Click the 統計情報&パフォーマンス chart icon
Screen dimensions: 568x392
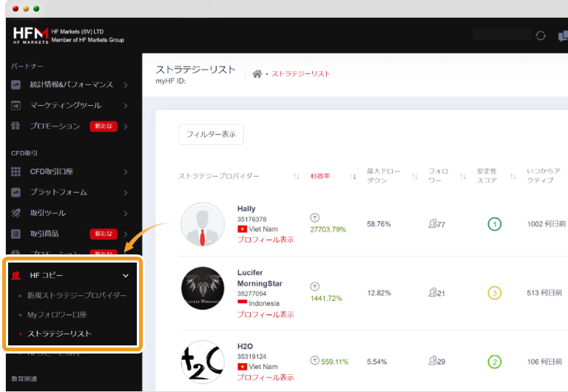click(16, 85)
